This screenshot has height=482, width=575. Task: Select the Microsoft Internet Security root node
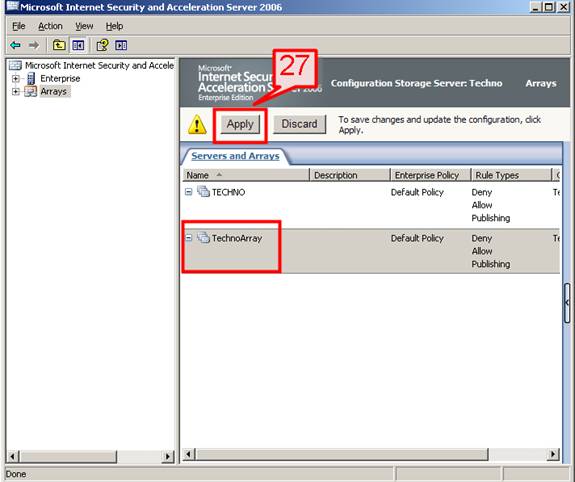click(99, 65)
